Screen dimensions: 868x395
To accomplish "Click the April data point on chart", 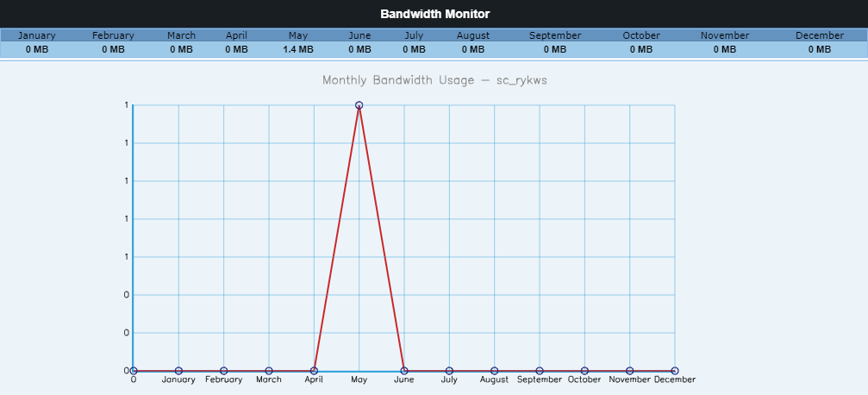I will tap(314, 371).
